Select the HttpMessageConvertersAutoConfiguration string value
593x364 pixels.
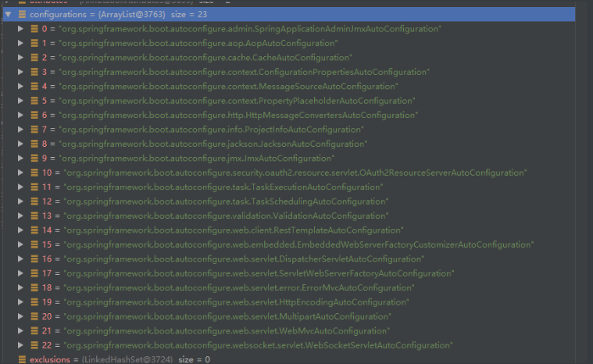238,115
